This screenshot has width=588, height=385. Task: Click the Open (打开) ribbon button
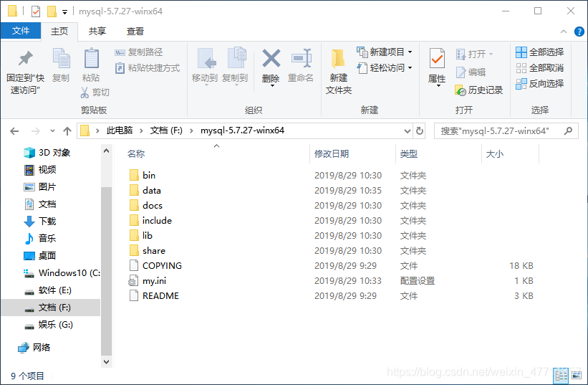coord(474,54)
